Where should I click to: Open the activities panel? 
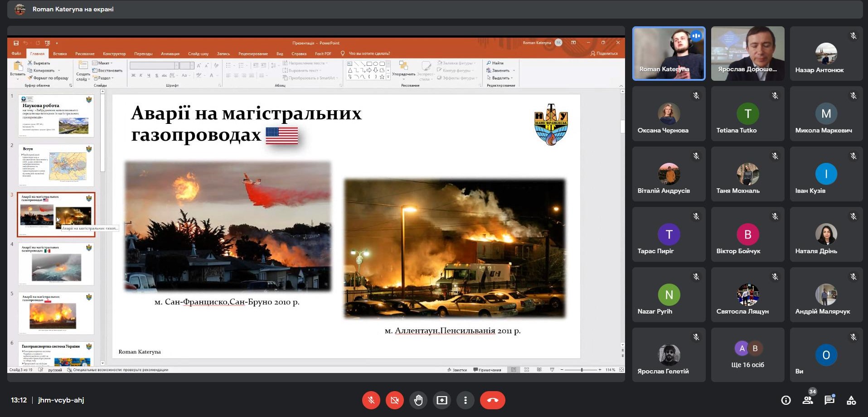pos(851,400)
